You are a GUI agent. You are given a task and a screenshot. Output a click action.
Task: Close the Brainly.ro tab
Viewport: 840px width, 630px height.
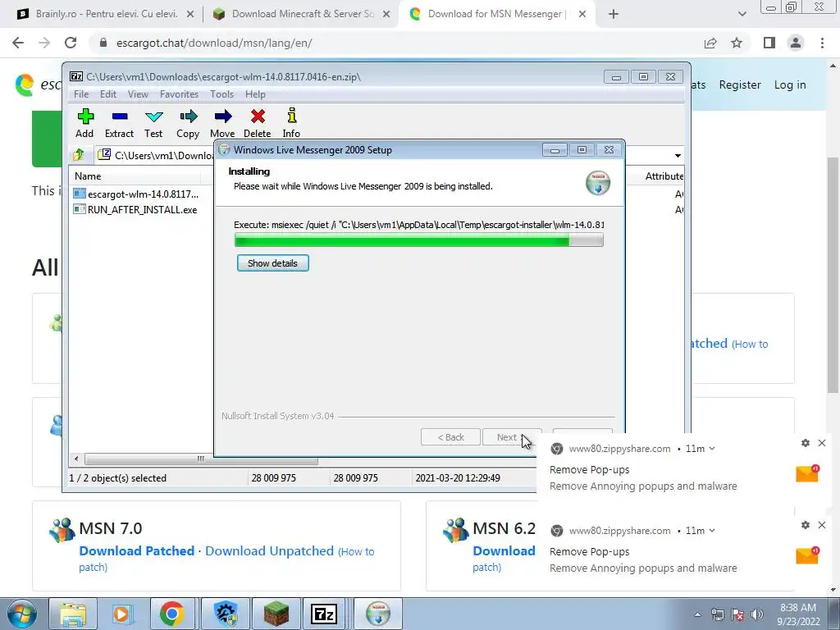click(x=190, y=15)
